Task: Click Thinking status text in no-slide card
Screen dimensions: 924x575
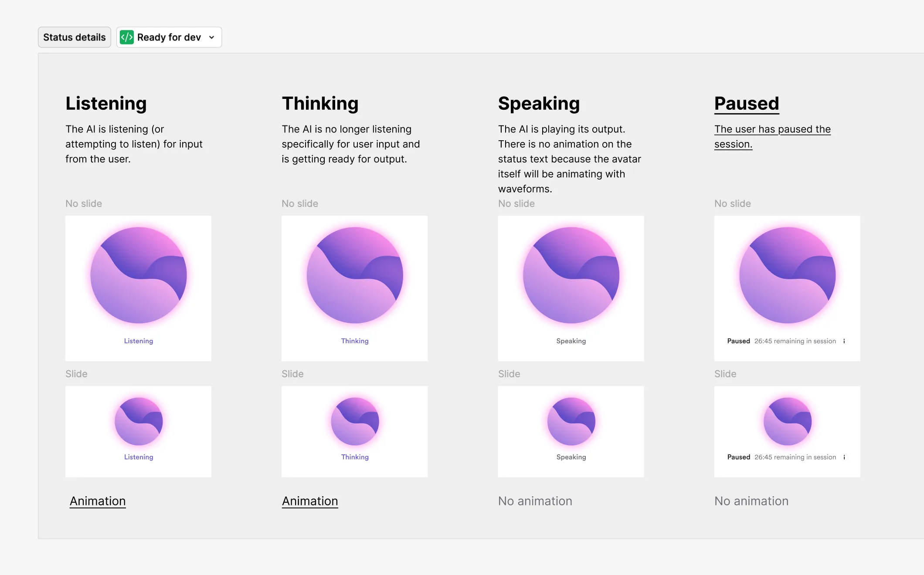Action: 355,341
